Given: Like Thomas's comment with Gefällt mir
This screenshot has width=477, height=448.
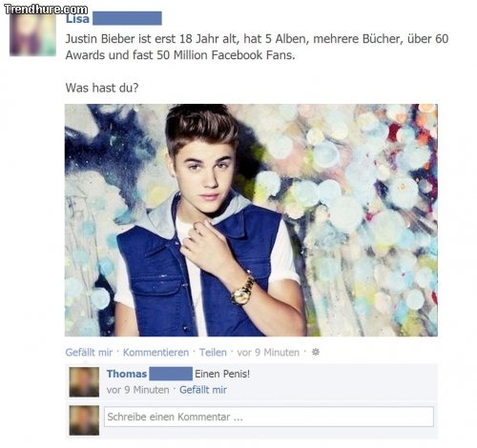Looking at the screenshot, I should (203, 390).
